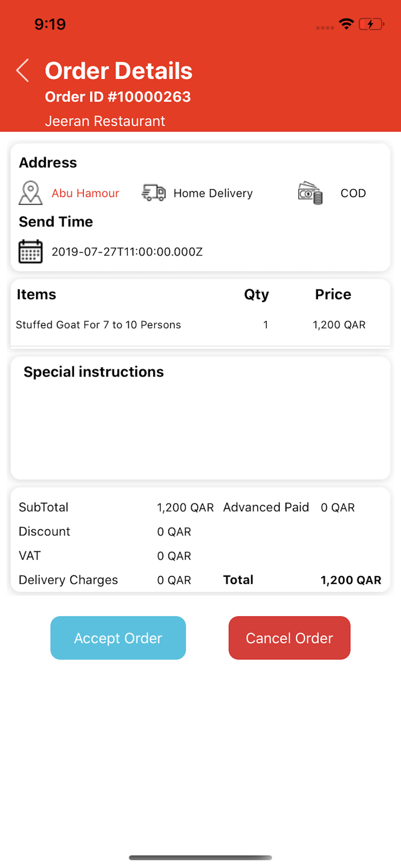401x868 pixels.
Task: Click the Jeeran Restaurant name
Action: tap(105, 121)
